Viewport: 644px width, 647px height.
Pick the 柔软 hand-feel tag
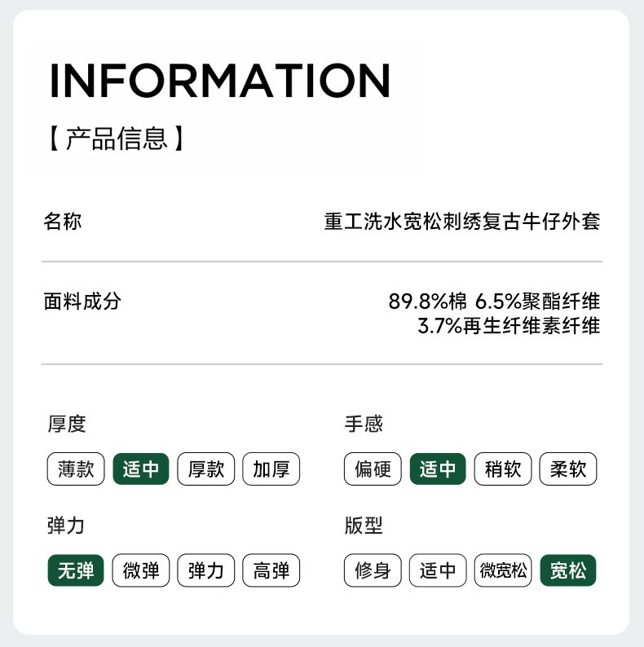568,469
